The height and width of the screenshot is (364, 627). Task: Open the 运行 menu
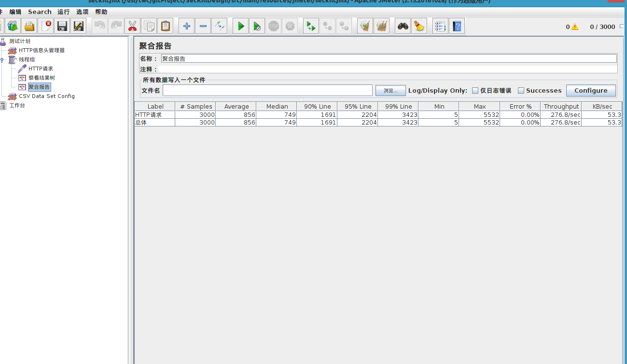coord(63,12)
